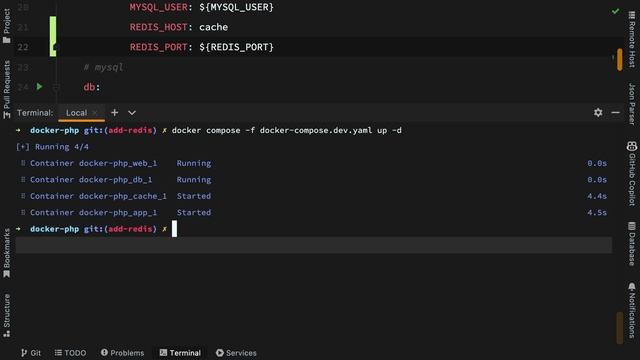Open the Database side panel
The image size is (640, 360).
[632, 244]
